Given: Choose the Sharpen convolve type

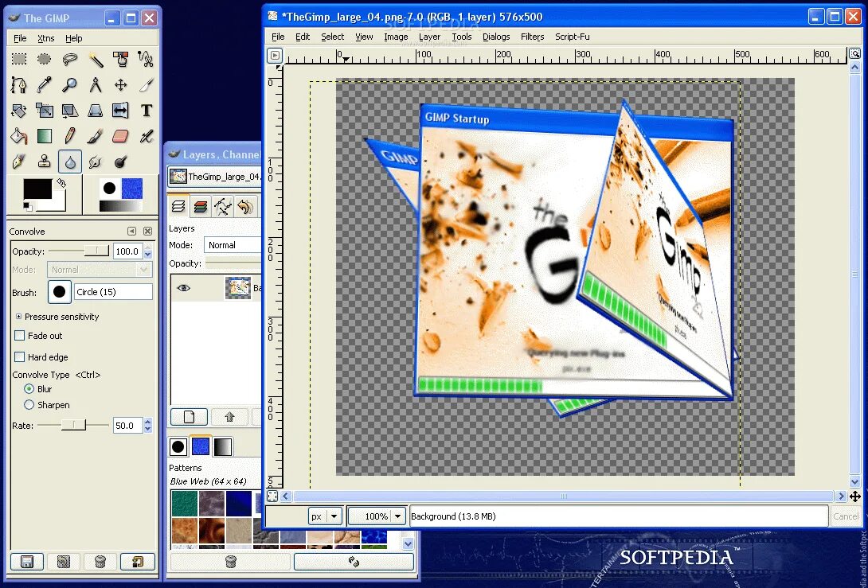Looking at the screenshot, I should pyautogui.click(x=29, y=405).
